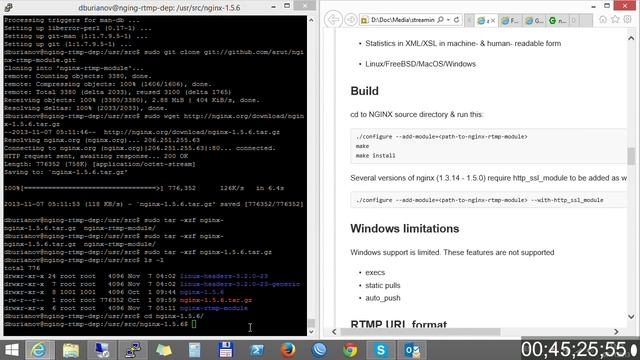Click the terminal cursor at the prompt

(x=194, y=324)
